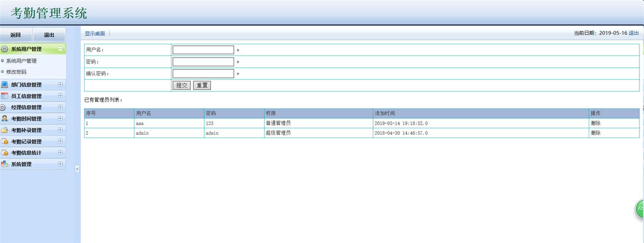The image size is (644, 243).
Task: Expand 部门信息管理 with its plus icon
Action: point(60,84)
